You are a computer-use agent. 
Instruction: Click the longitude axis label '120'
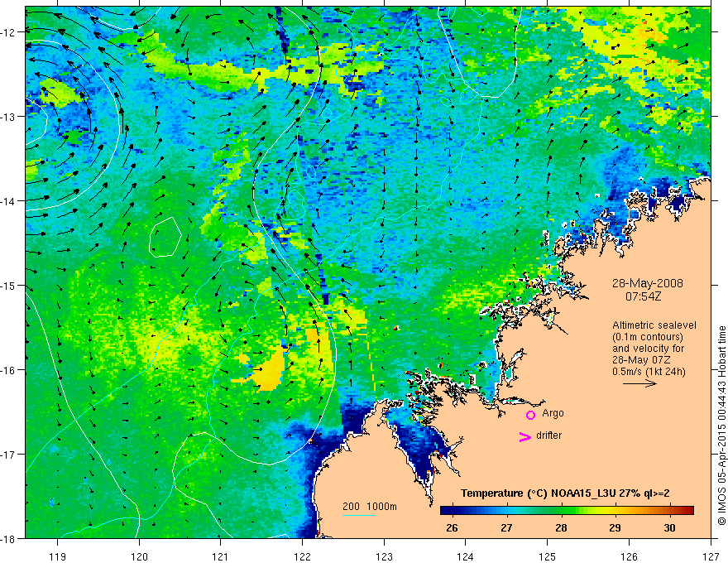click(139, 556)
